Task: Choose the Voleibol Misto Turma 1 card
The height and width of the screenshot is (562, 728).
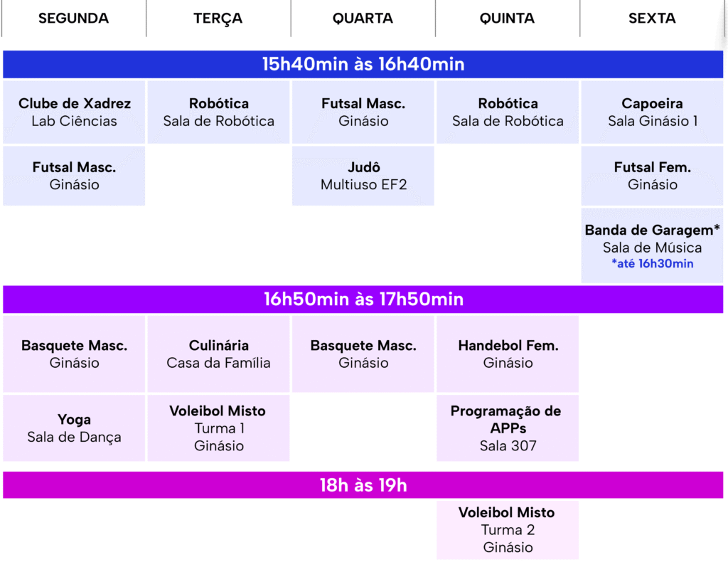Action: (219, 428)
